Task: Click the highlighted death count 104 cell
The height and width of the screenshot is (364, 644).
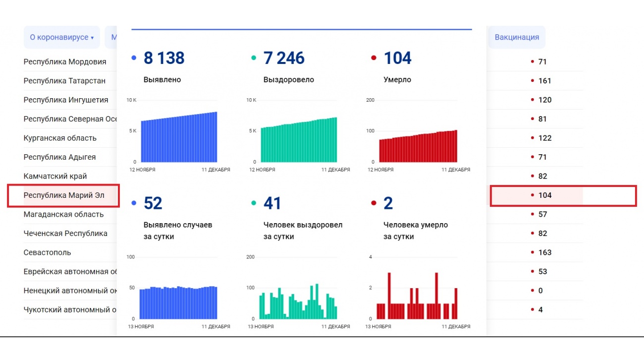Action: coord(544,195)
